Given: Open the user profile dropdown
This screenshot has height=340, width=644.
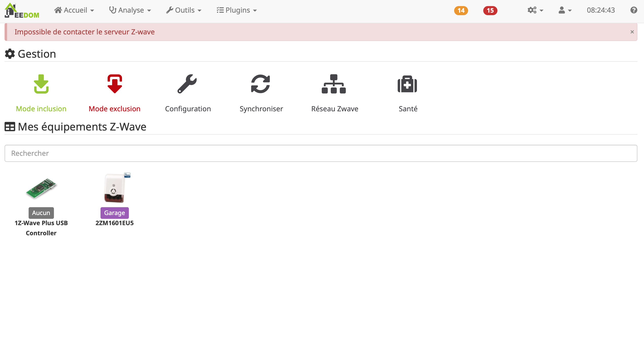Looking at the screenshot, I should click(565, 10).
